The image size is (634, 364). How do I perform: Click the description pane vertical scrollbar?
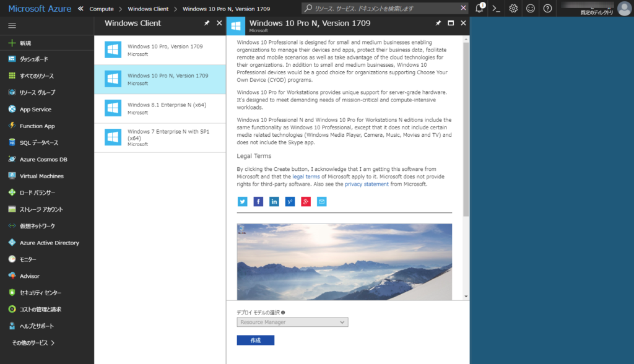coord(466,129)
